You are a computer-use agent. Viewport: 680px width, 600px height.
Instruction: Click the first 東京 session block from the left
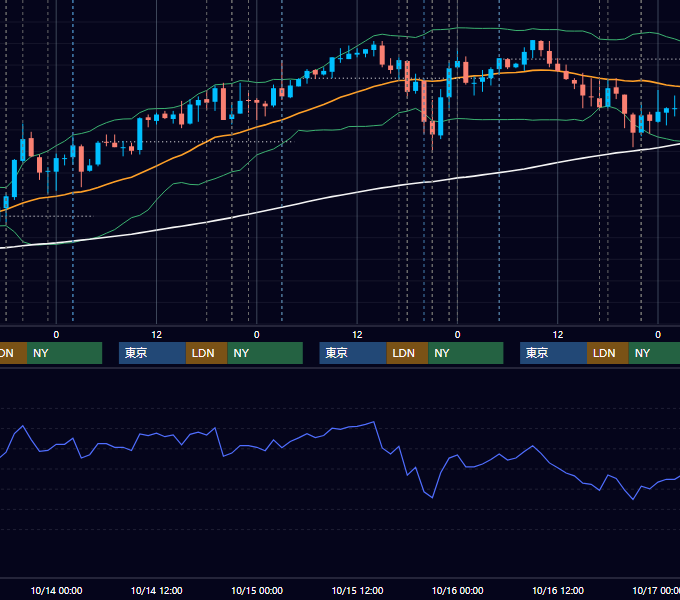click(153, 353)
